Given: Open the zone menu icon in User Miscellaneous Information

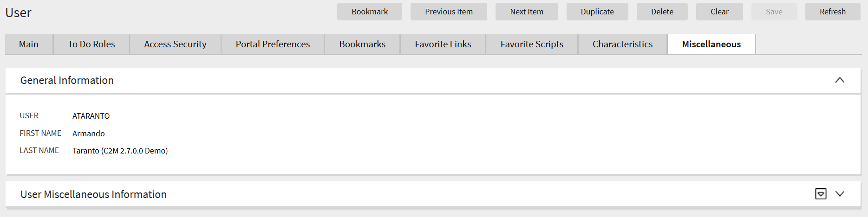Looking at the screenshot, I should [821, 194].
